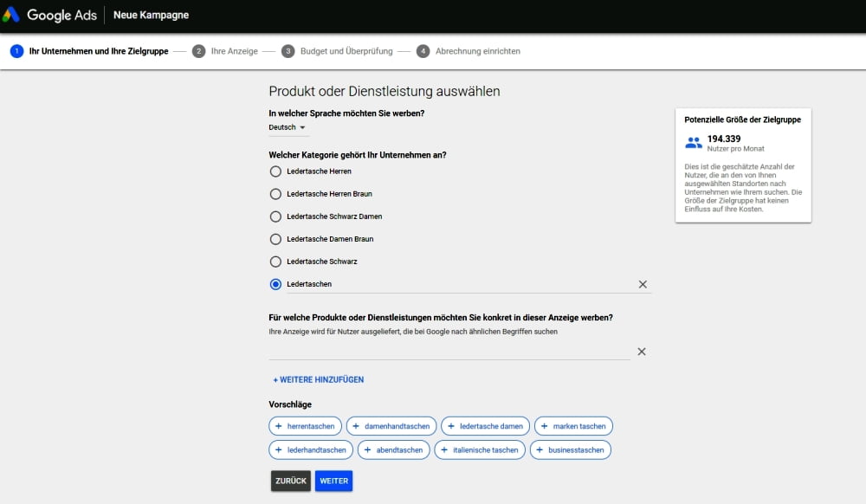Click the Zurück button
Viewport: 866px width, 504px height.
pos(290,481)
